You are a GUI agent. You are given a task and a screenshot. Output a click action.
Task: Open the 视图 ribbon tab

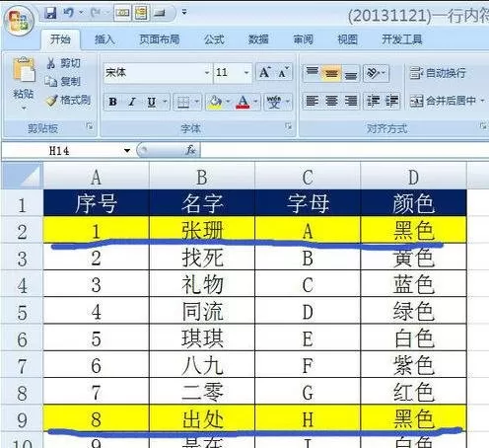click(347, 39)
